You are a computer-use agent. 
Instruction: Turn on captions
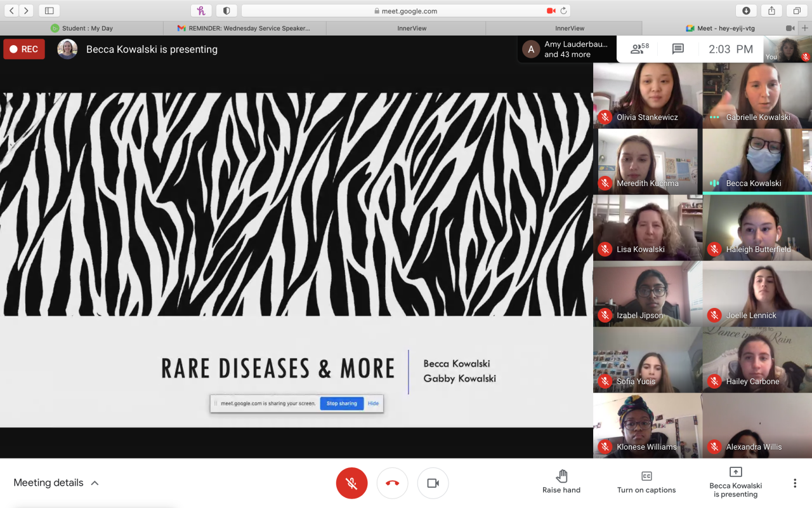(x=646, y=482)
